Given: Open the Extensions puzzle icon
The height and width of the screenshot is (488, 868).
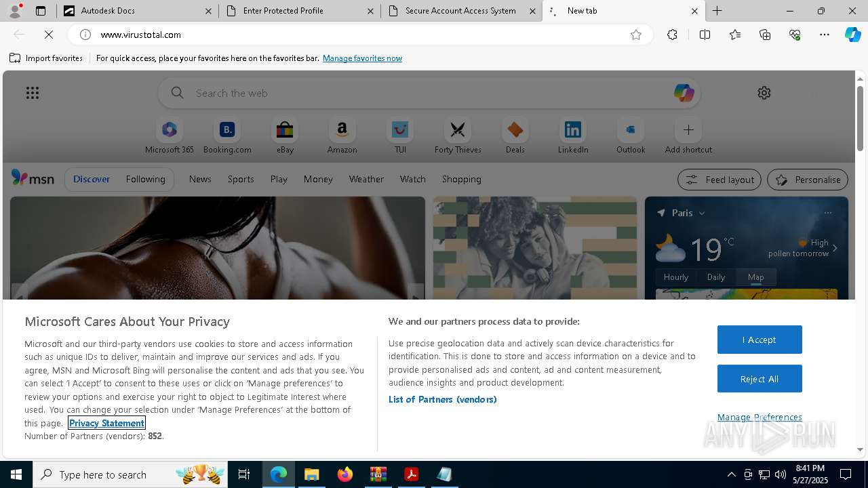Looking at the screenshot, I should [x=672, y=35].
